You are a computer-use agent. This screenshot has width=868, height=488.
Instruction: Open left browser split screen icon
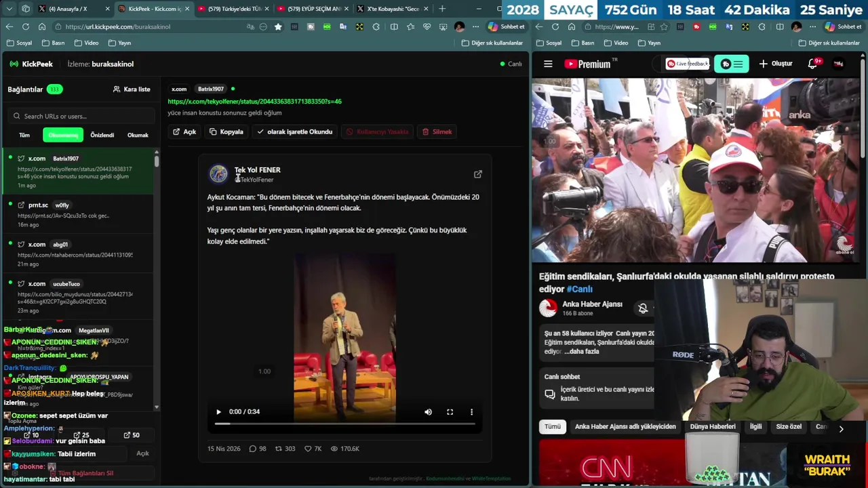pos(394,26)
